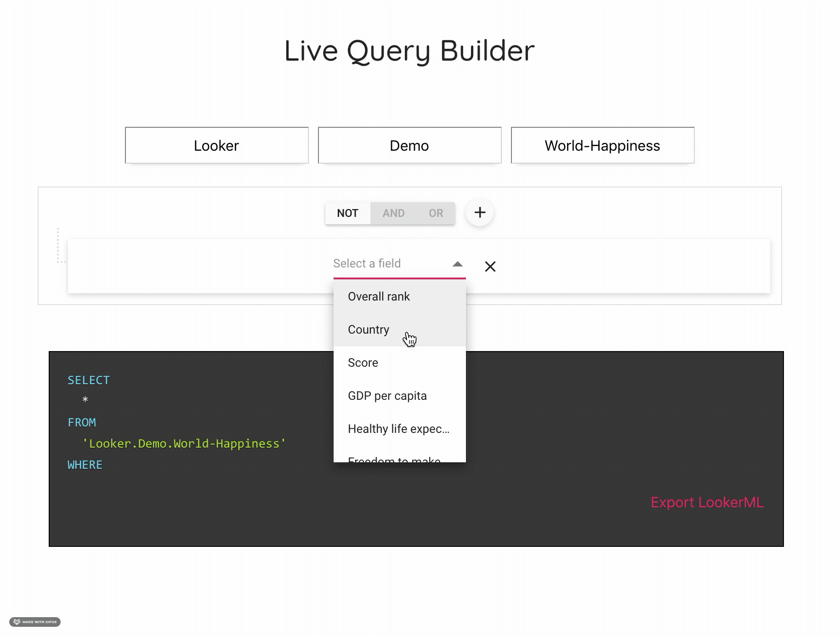Image resolution: width=840 pixels, height=636 pixels.
Task: Choose GDP per capita field
Action: tap(399, 396)
